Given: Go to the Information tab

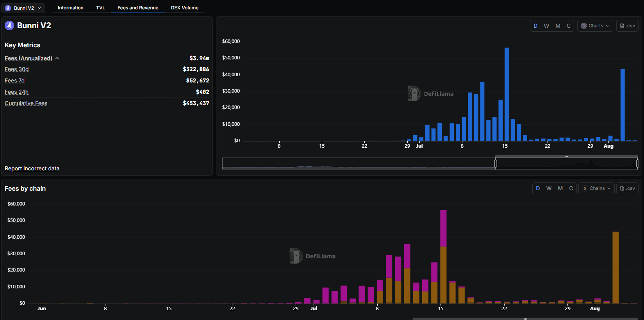Looking at the screenshot, I should pos(70,8).
